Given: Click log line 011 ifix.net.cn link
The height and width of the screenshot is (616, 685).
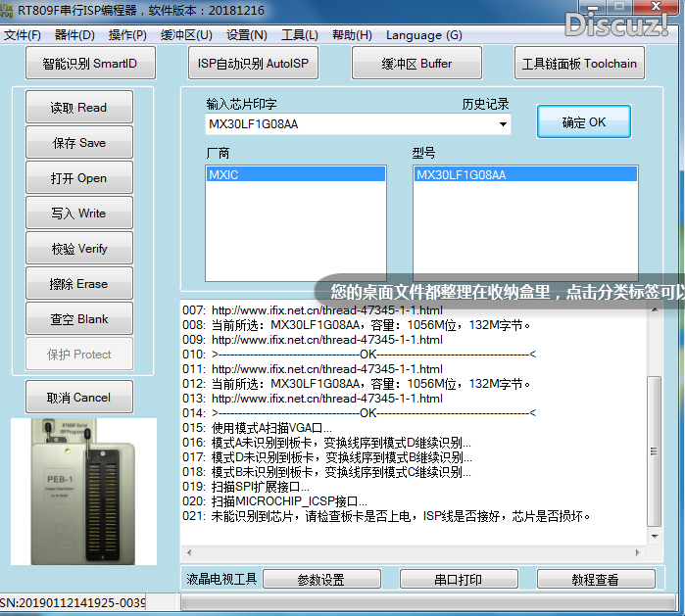Looking at the screenshot, I should click(x=326, y=369).
